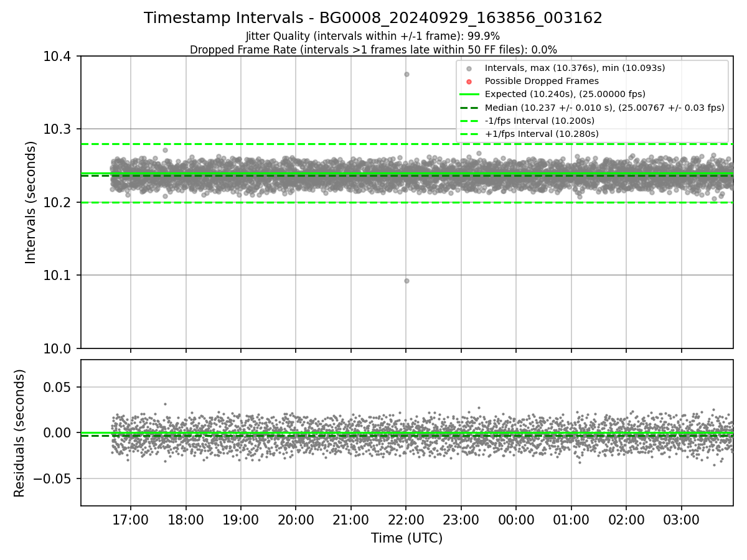Click the x-axis tick label '19:00'

coord(241,519)
